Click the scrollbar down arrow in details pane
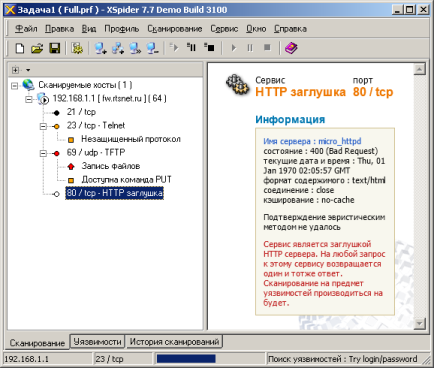 tap(419, 323)
